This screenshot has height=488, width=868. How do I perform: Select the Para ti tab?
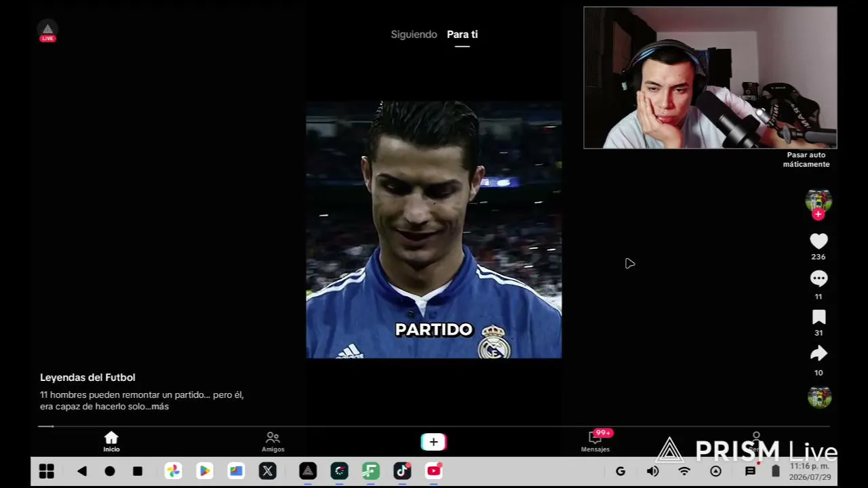pos(462,35)
